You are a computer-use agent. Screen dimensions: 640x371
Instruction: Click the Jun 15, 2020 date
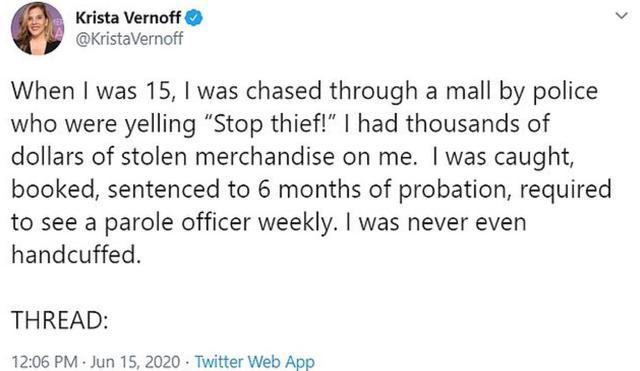(135, 362)
